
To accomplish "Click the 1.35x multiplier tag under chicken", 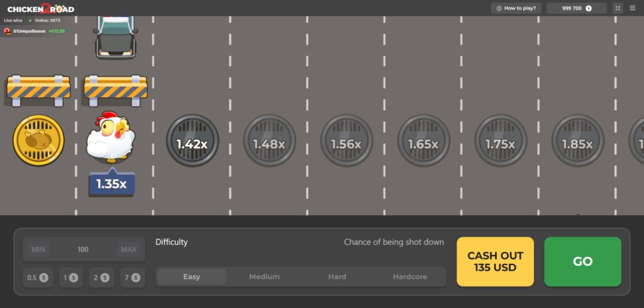I will click(112, 183).
